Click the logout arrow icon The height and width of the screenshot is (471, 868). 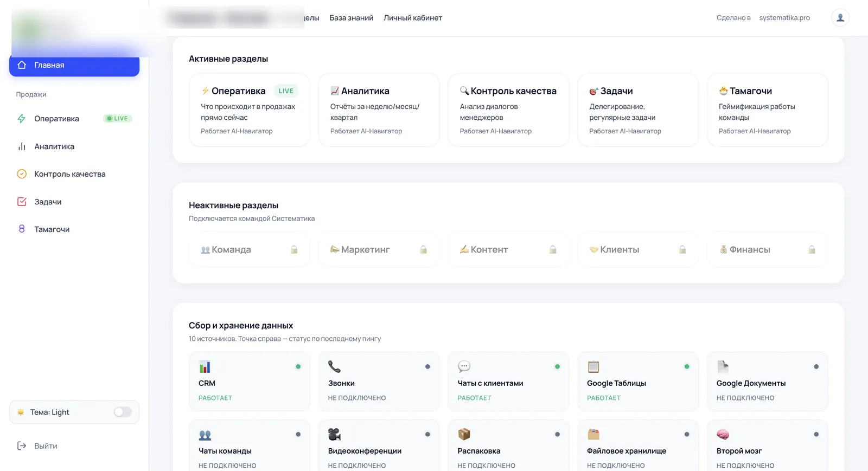coord(22,446)
